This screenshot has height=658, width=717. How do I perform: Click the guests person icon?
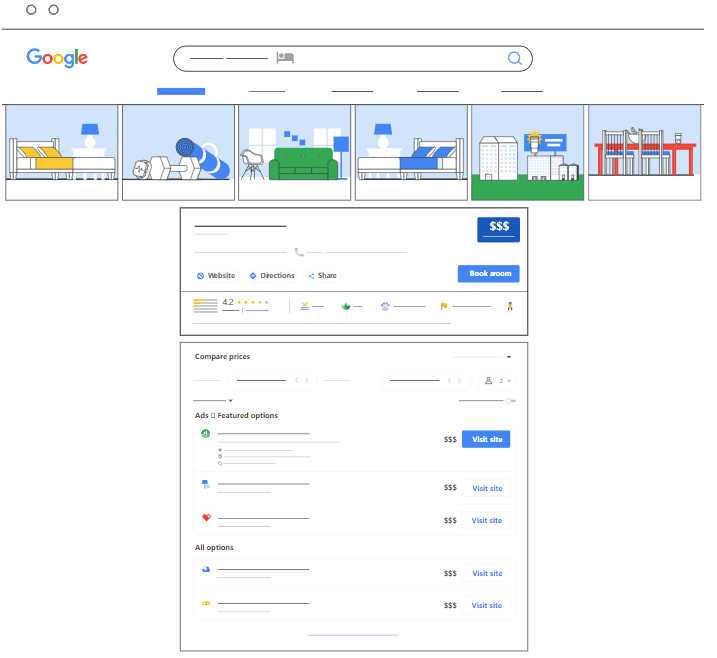tap(488, 380)
